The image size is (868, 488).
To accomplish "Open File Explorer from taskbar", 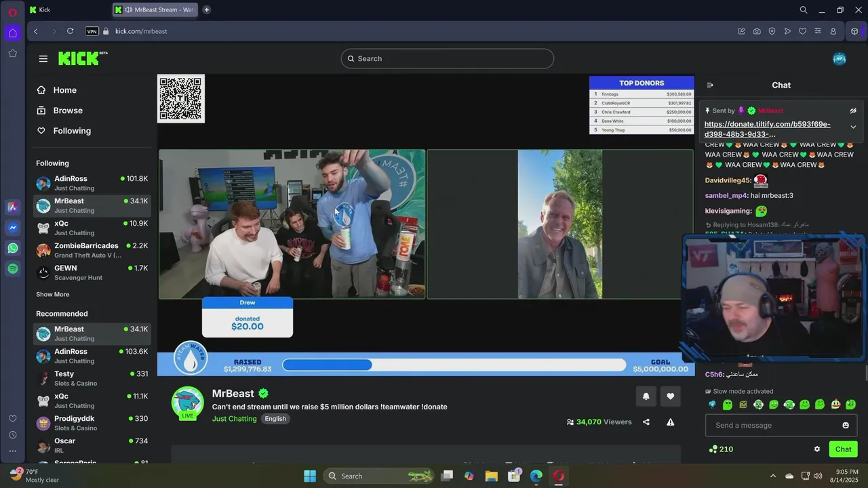I will 491,476.
